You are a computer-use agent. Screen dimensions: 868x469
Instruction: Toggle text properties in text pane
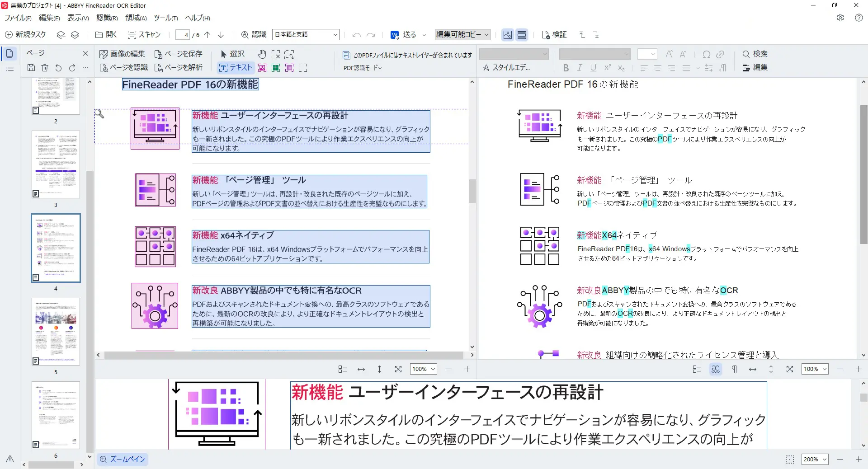pos(697,369)
